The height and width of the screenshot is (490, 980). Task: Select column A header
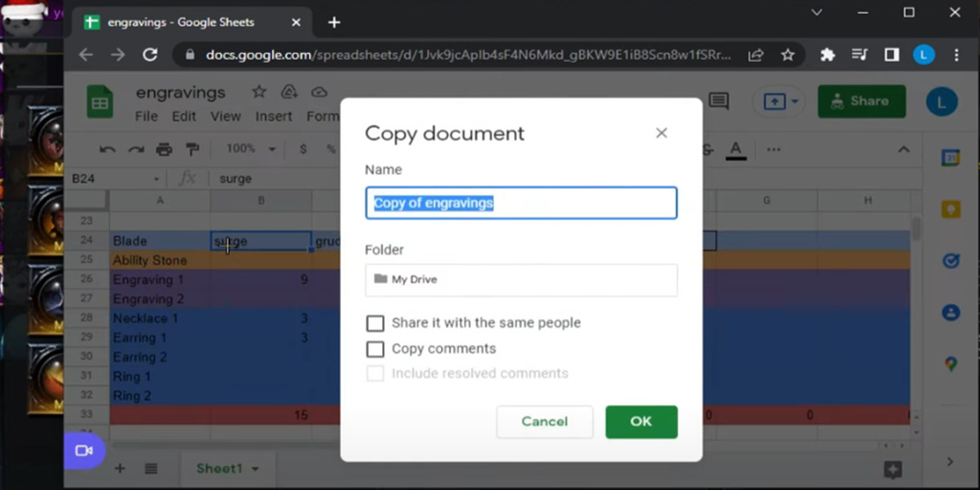pos(160,200)
